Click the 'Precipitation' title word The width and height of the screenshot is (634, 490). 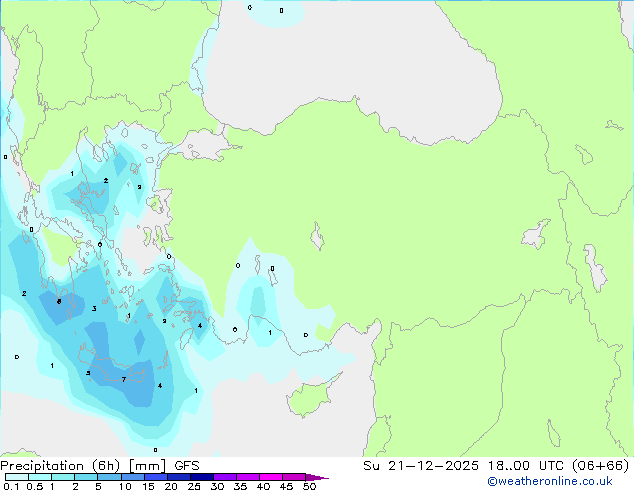click(42, 466)
